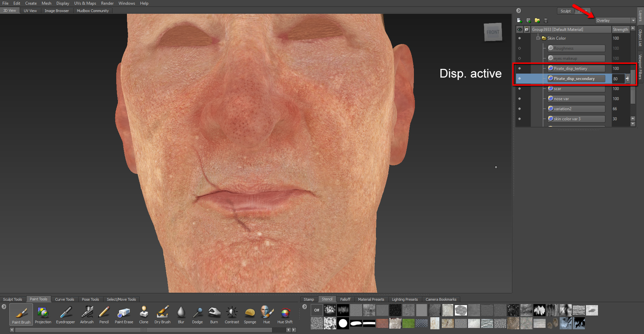The height and width of the screenshot is (334, 644).
Task: Switch to the Sculpt Tools tab
Action: point(12,299)
